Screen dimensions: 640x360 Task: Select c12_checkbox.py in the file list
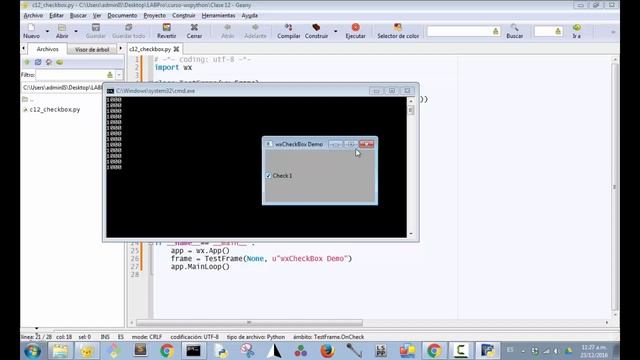point(55,109)
